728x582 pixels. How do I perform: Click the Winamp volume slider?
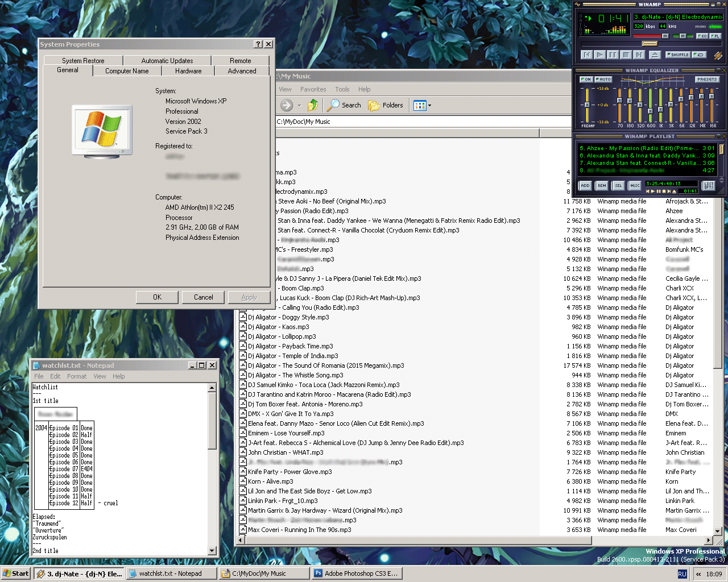[x=651, y=36]
